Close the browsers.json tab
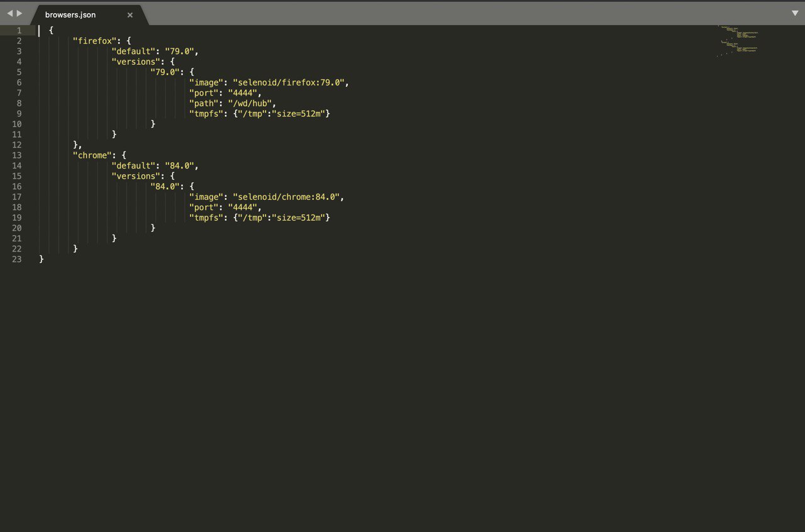805x532 pixels. [130, 15]
